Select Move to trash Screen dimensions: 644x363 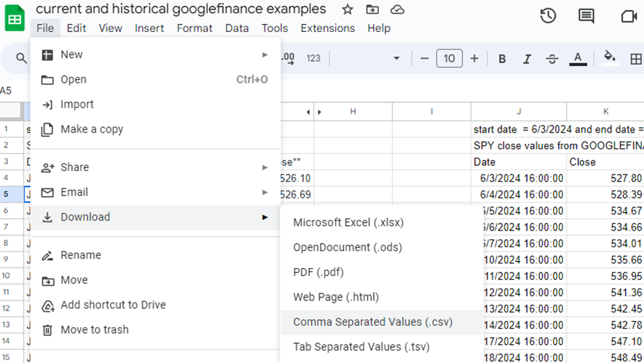[155, 330]
